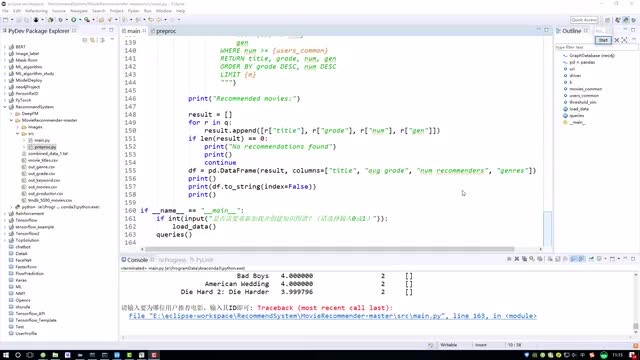Click Remove All Terminated Launches icon in Console
Screen dimensions: 640x360
click(524, 259)
